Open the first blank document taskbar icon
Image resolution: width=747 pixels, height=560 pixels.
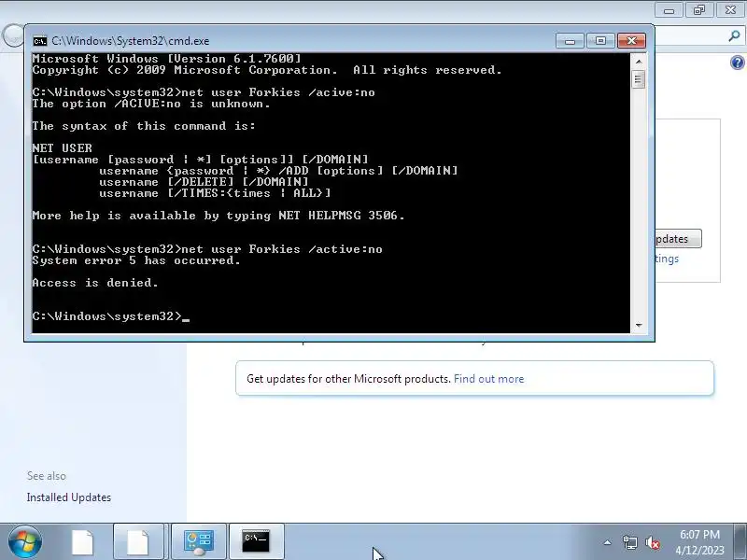[82, 542]
